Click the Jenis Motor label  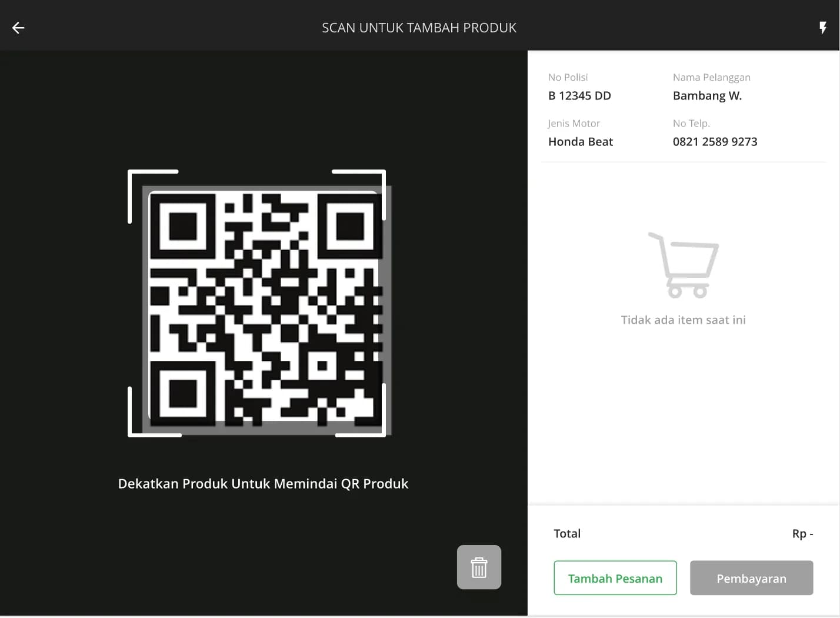(x=574, y=123)
